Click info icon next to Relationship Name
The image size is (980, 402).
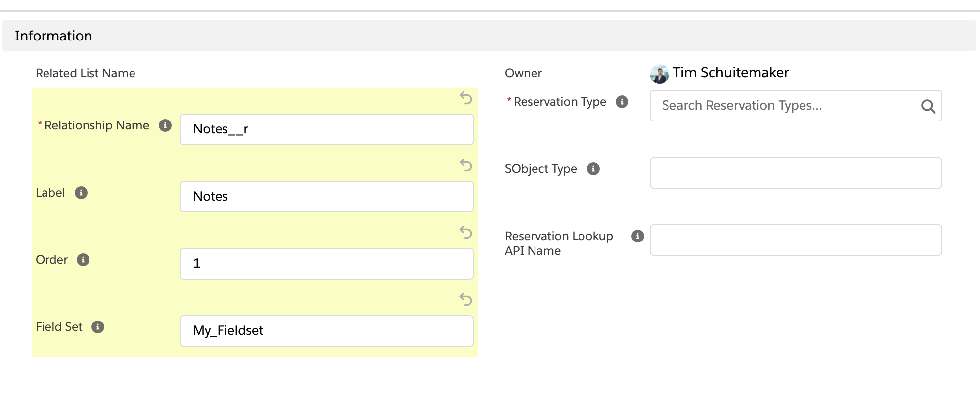click(x=165, y=125)
